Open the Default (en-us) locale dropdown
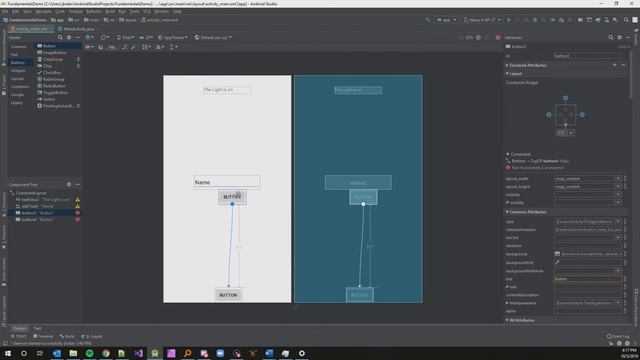This screenshot has height=360, width=640. (x=213, y=37)
